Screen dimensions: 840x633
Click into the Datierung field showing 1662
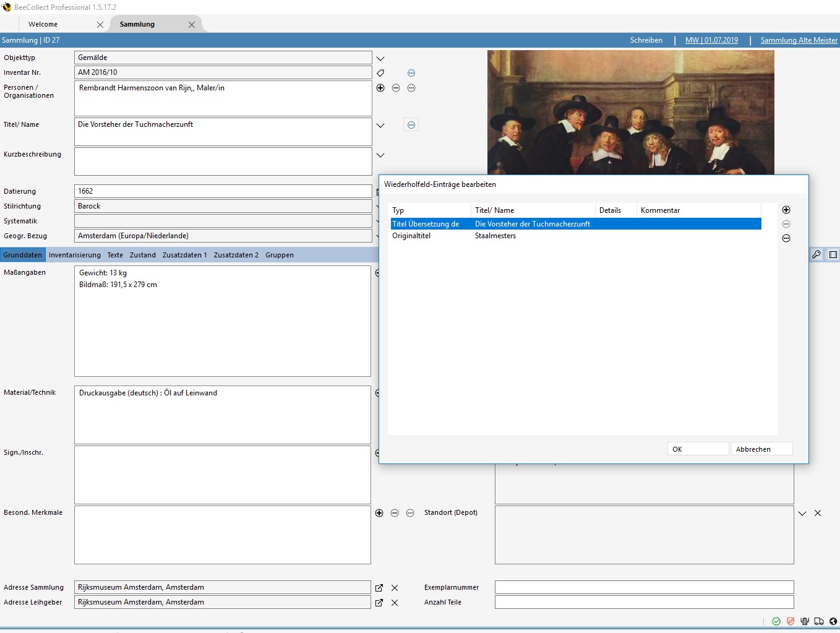pos(223,191)
